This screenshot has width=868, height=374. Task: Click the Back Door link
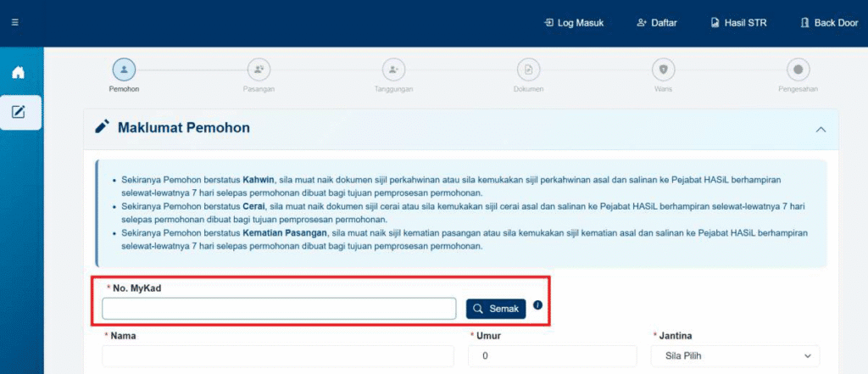point(829,23)
